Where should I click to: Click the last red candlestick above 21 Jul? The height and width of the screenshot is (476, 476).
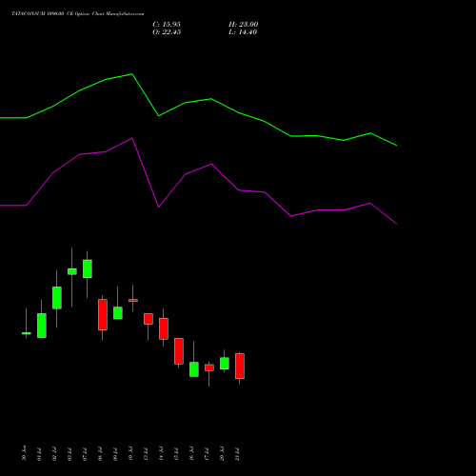240,366
